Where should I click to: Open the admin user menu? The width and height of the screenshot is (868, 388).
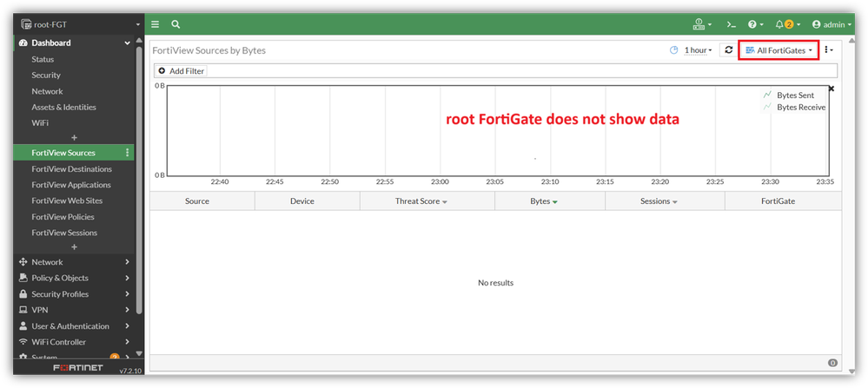tap(832, 24)
